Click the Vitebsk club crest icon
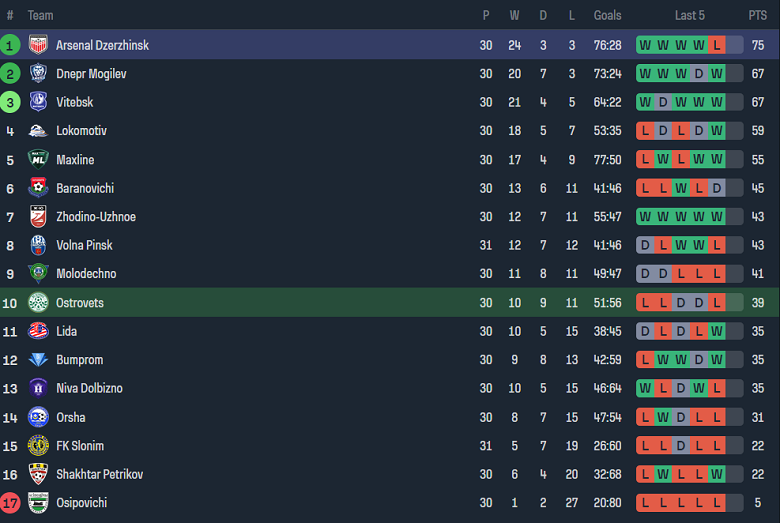Image resolution: width=780 pixels, height=523 pixels. click(x=38, y=102)
